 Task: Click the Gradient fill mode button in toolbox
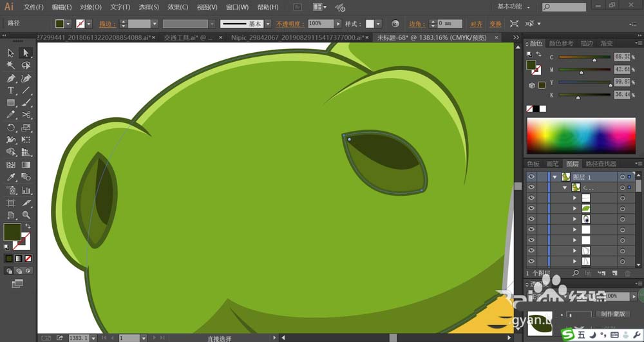point(19,259)
